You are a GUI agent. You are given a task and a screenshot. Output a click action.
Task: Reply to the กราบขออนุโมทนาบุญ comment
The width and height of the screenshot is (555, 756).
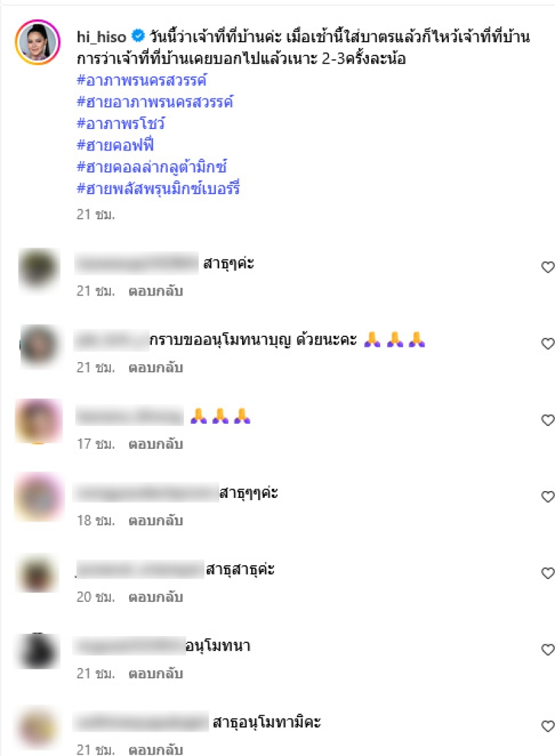click(156, 368)
